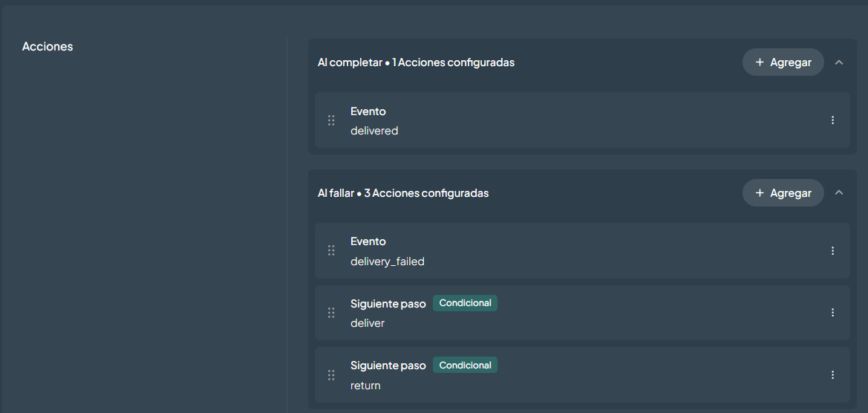Open the three-dot menu for delivery_failed event
This screenshot has width=868, height=413.
[x=832, y=251]
